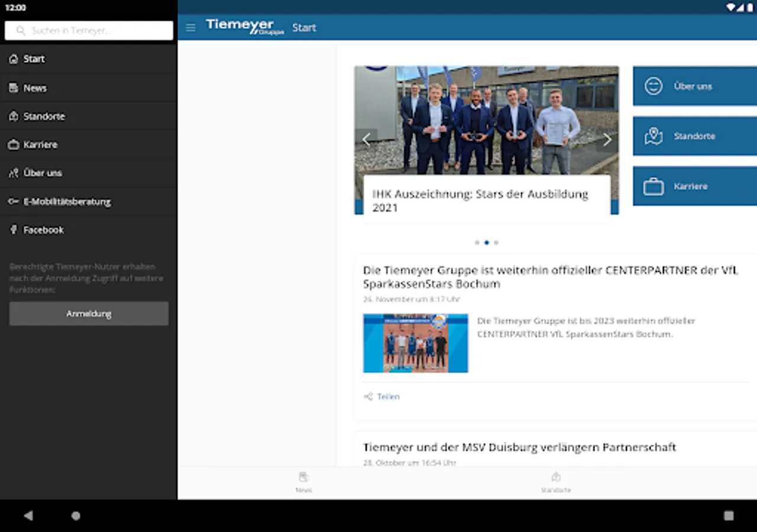The width and height of the screenshot is (757, 532).
Task: Tap the Android home circle button
Action: pyautogui.click(x=76, y=515)
